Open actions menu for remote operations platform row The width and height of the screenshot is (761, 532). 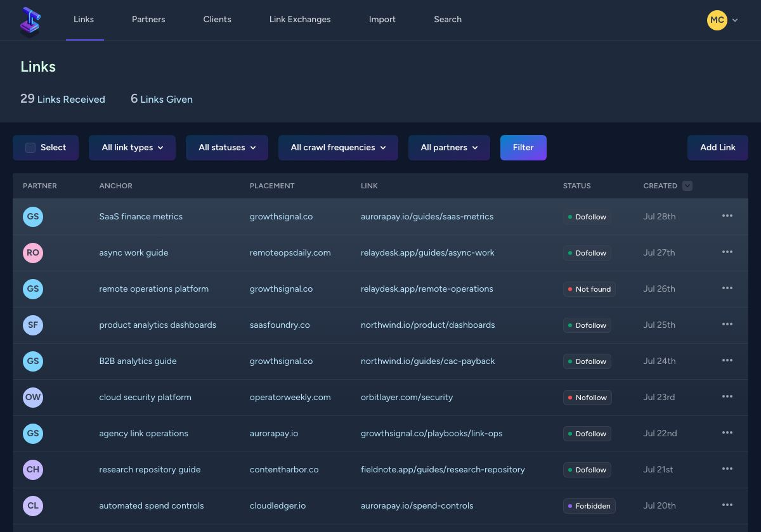coord(727,288)
